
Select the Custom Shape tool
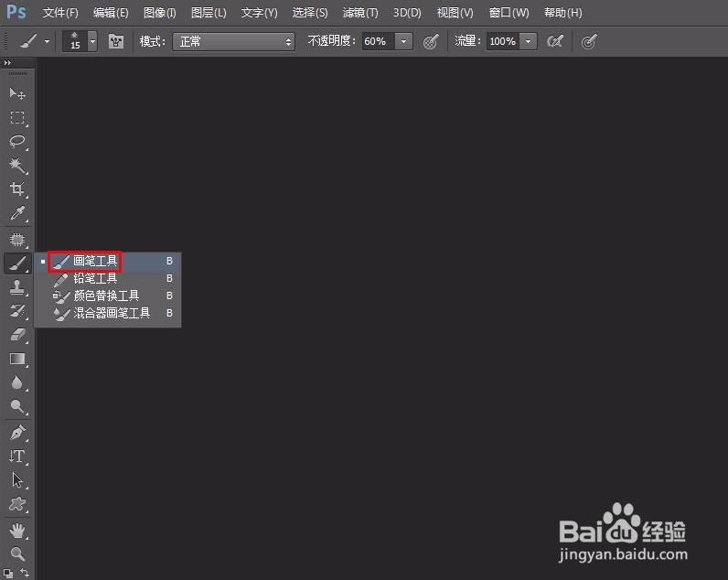[x=17, y=504]
